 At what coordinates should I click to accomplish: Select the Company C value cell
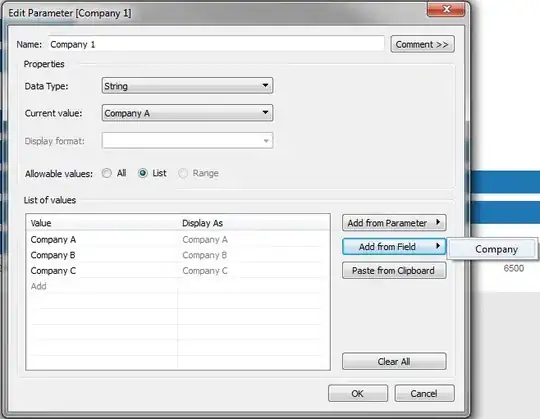pyautogui.click(x=102, y=271)
